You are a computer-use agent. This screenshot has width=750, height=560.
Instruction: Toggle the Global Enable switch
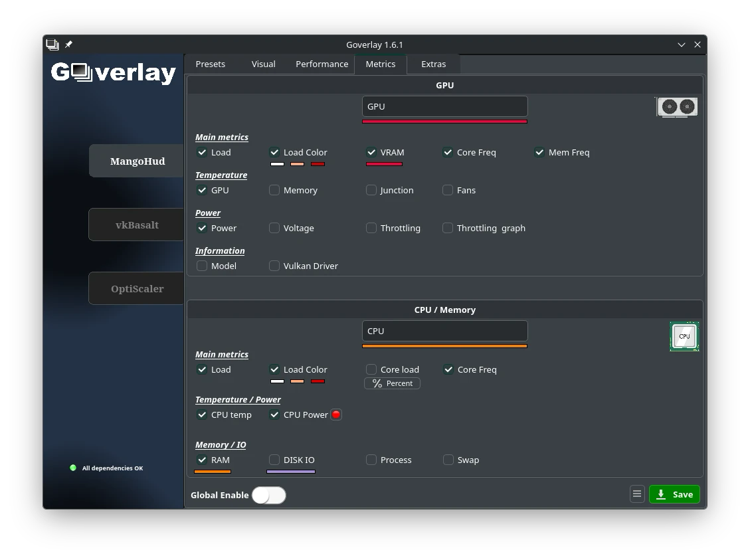pos(269,495)
